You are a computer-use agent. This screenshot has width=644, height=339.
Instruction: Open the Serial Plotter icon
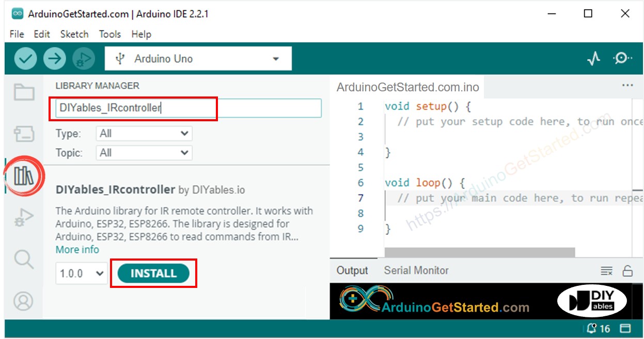[594, 59]
